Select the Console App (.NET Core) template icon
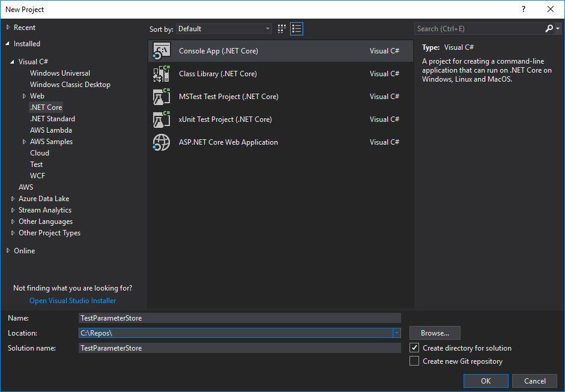This screenshot has height=392, width=565. click(162, 51)
